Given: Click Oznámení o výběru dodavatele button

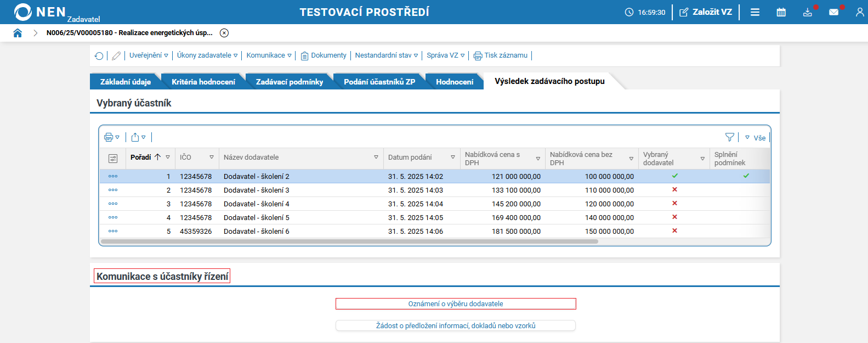Looking at the screenshot, I should point(456,304).
